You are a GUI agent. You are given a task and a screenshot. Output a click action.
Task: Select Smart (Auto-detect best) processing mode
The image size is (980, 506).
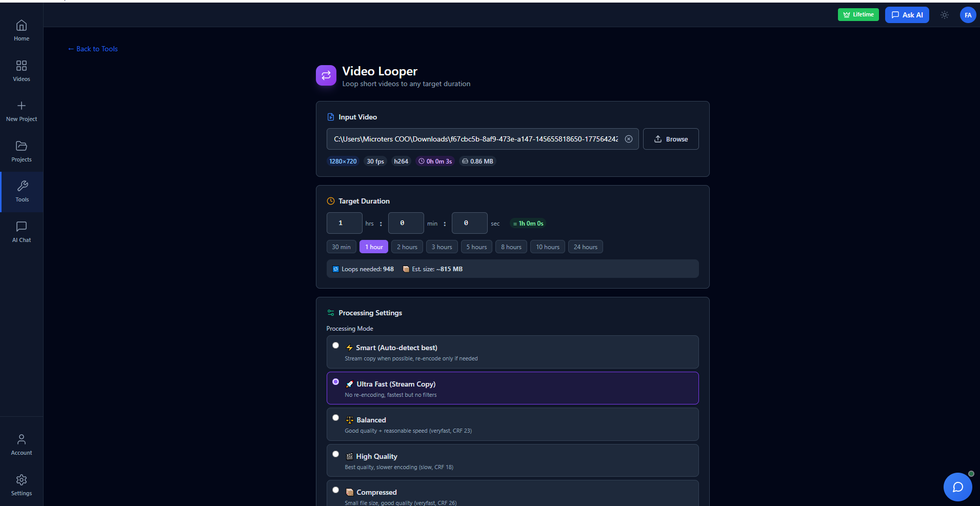(336, 346)
